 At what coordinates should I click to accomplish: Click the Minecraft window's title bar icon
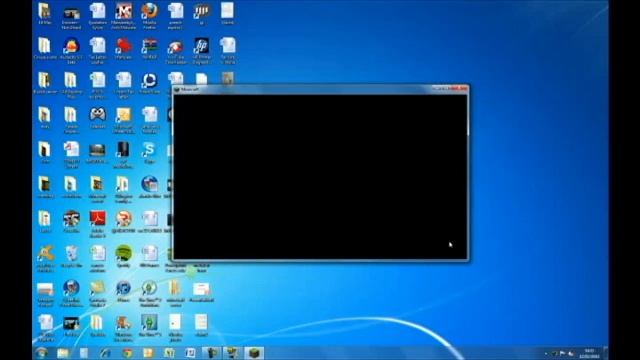coord(177,89)
